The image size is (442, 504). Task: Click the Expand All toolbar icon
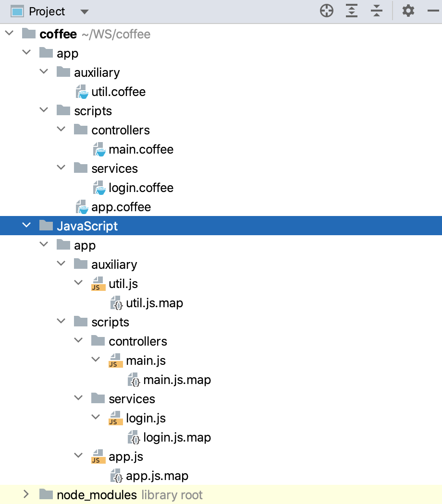(351, 11)
